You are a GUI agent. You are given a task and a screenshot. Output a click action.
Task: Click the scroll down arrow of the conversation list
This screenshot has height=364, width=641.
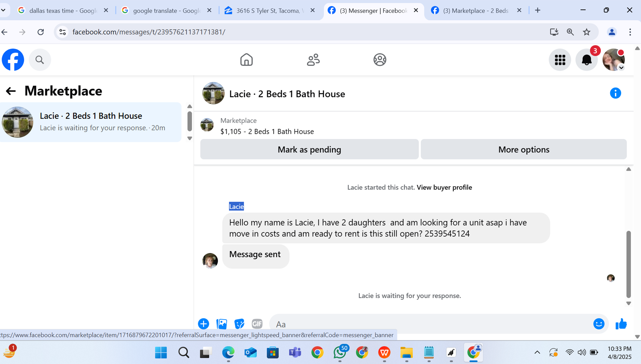[190, 138]
